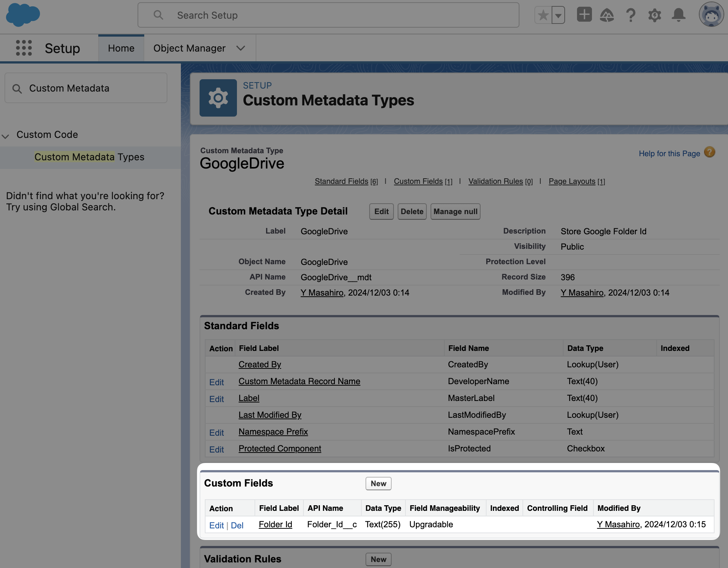728x568 pixels.
Task: Click Del link for Folder Id field
Action: coord(237,525)
